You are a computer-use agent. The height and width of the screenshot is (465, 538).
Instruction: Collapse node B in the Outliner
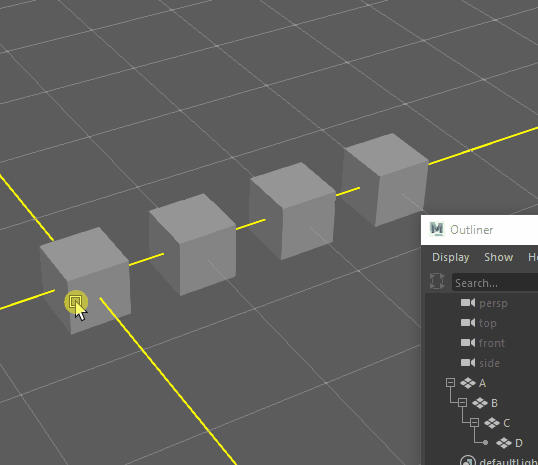(x=463, y=402)
